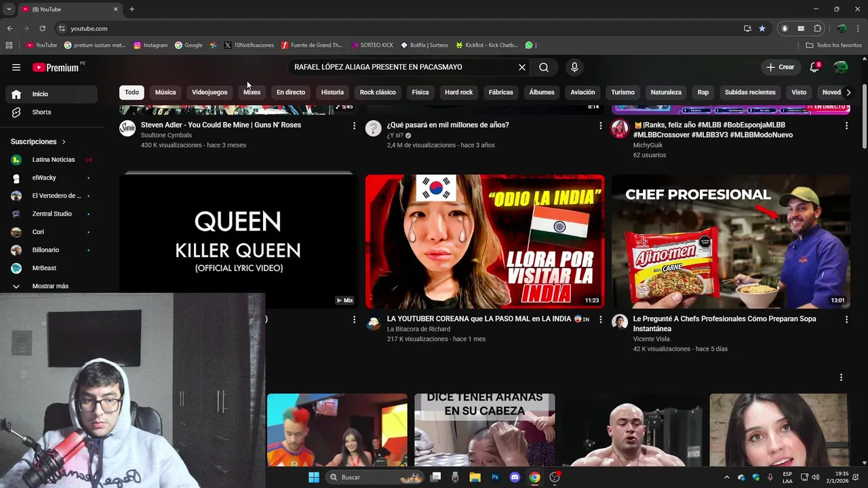Open options for the Killer Queen mix
868x488 pixels.
354,319
